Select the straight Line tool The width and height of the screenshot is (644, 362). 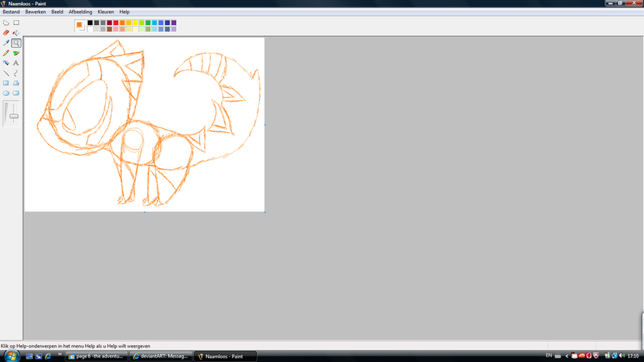6,73
